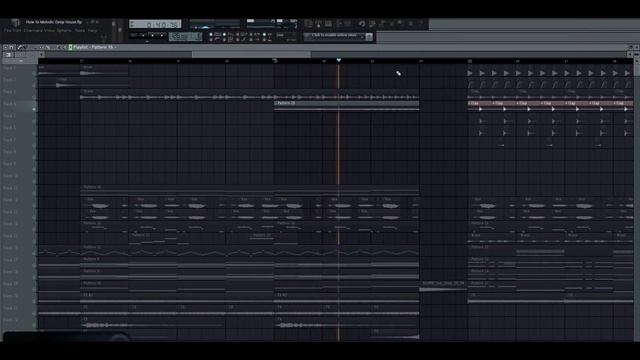Screen dimensions: 640x360
Task: Click the song time display
Action: point(155,24)
